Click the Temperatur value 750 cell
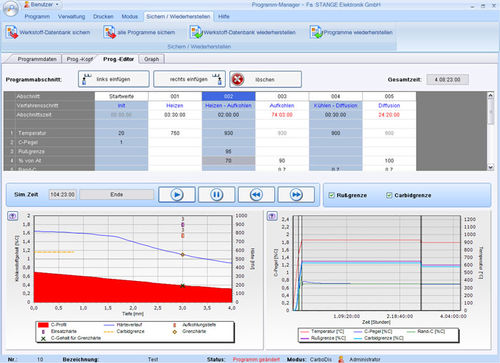Image resolution: width=500 pixels, height=363 pixels. (x=175, y=133)
